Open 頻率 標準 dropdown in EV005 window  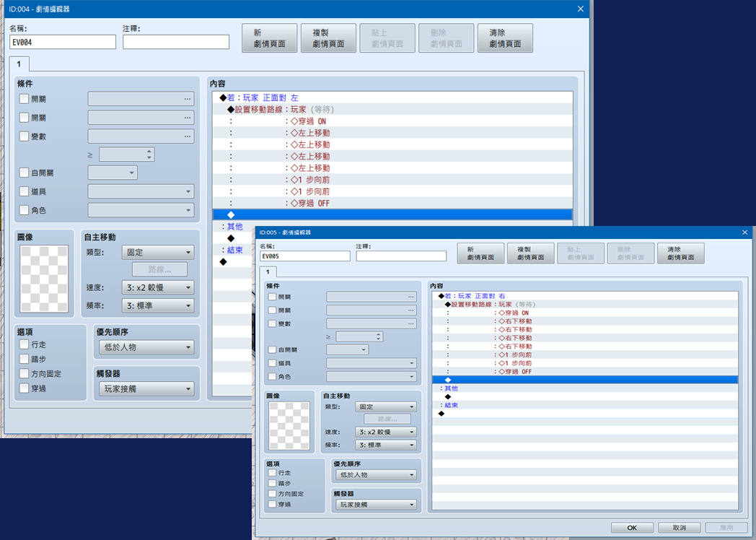click(386, 445)
